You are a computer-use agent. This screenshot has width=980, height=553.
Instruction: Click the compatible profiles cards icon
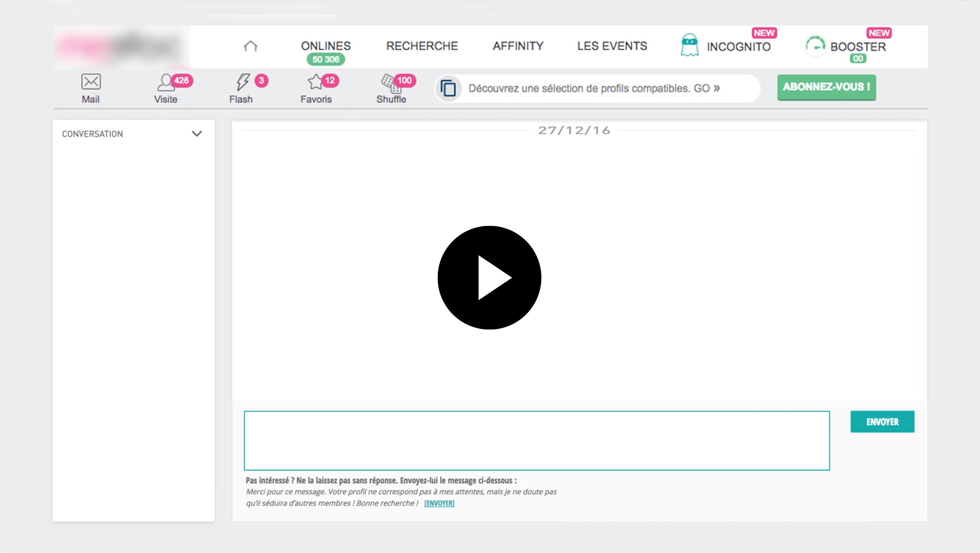pos(448,88)
